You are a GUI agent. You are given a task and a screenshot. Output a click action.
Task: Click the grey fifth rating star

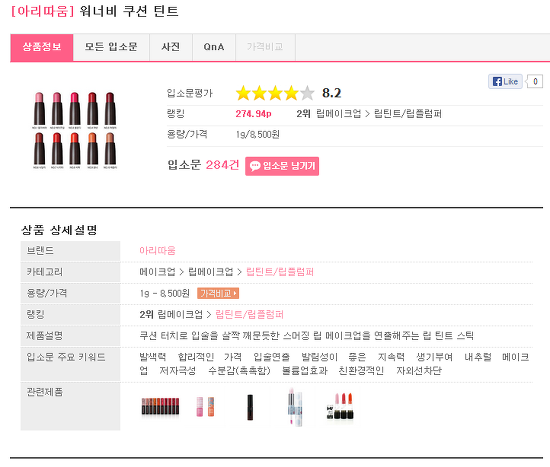pyautogui.click(x=307, y=93)
